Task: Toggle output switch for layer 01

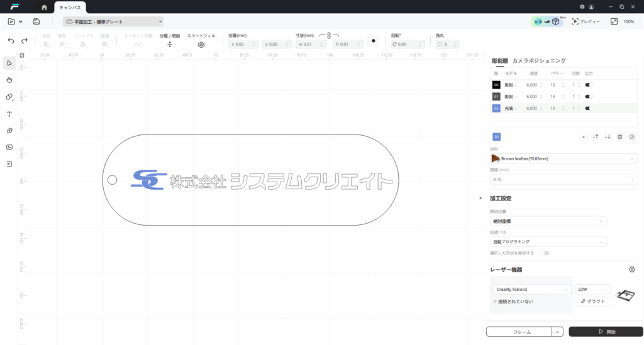Action: 589,97
